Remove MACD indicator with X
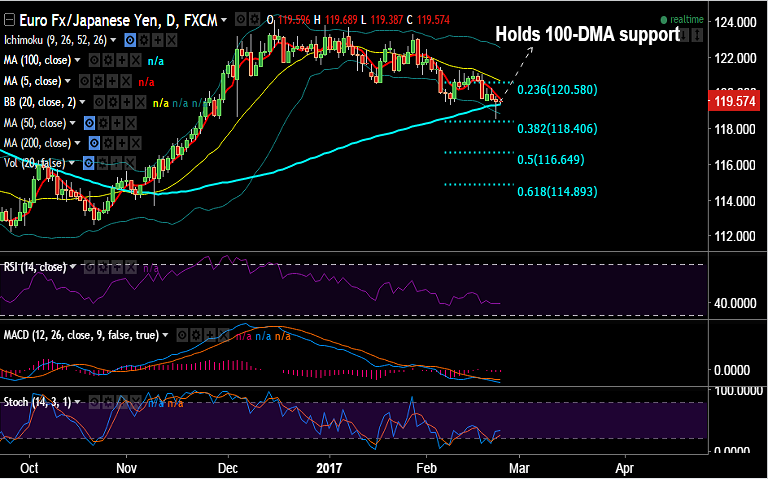768x479 pixels. click(x=223, y=335)
